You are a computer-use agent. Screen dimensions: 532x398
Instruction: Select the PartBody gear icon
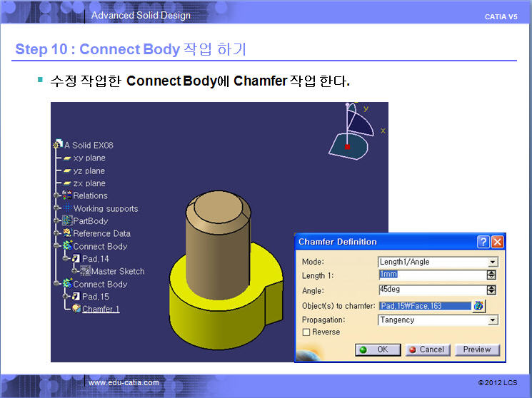(67, 221)
